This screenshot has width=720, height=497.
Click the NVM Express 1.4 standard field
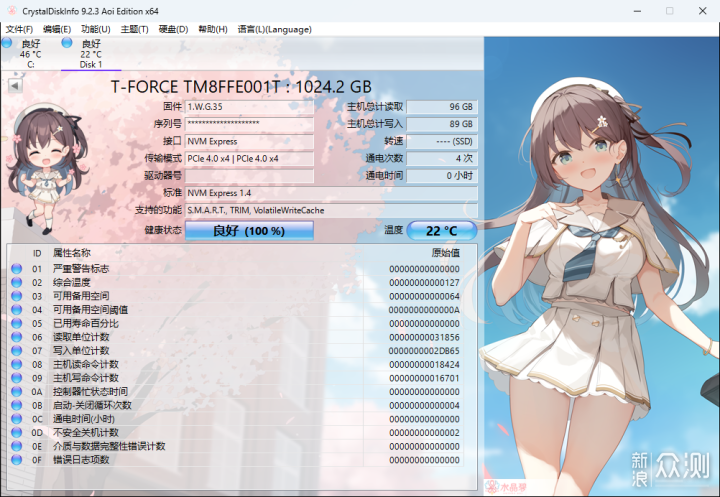tap(331, 193)
